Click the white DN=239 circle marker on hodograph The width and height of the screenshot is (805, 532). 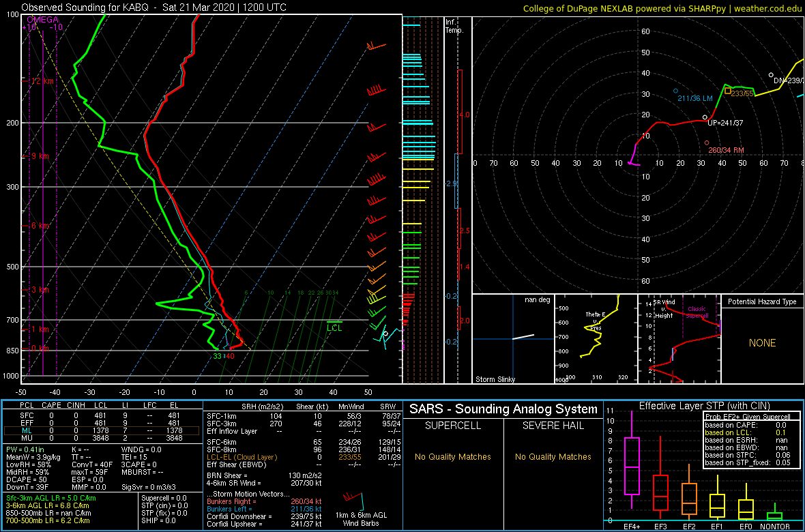(x=771, y=75)
